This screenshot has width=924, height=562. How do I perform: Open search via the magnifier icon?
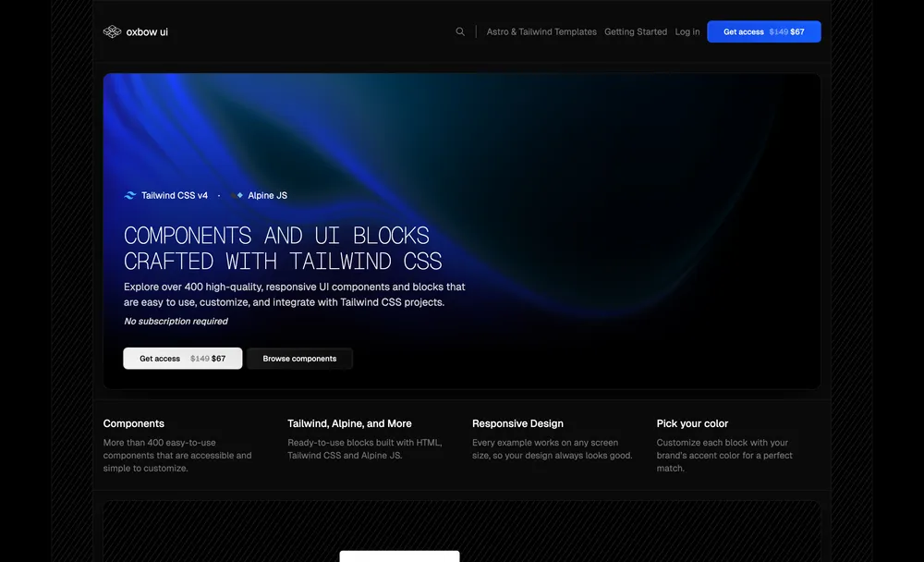[460, 31]
